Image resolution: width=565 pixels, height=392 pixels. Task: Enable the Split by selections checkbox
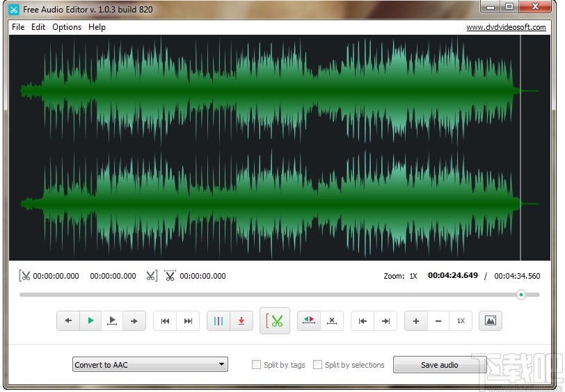coord(317,365)
